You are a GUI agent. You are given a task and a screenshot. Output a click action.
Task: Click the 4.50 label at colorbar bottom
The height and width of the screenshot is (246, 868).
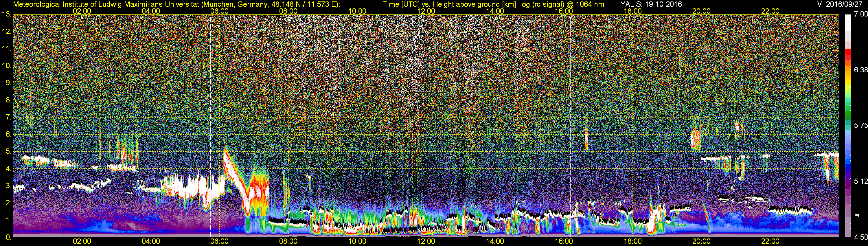pos(861,237)
